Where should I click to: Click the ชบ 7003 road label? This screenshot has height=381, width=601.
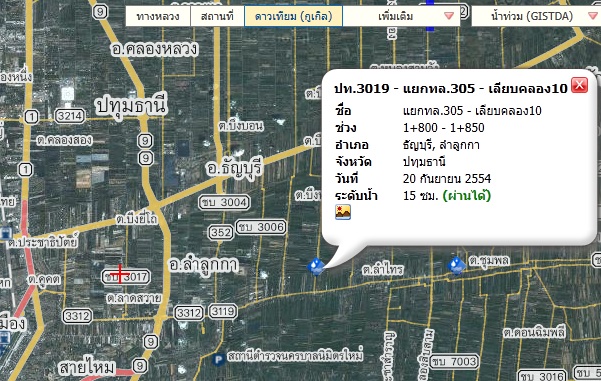coord(454,361)
